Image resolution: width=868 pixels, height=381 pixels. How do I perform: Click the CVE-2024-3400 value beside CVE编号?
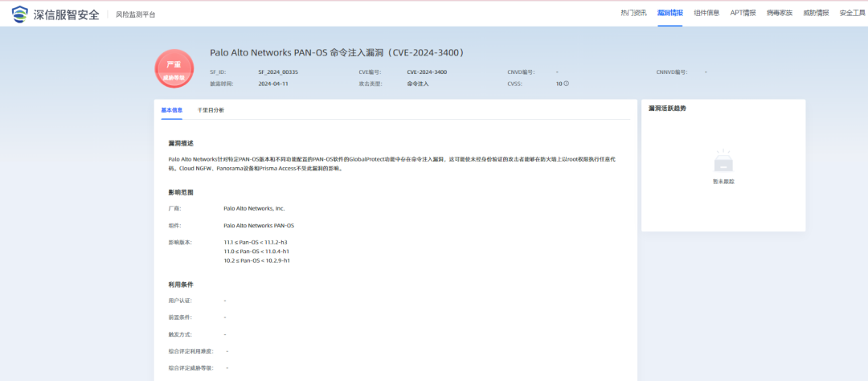pyautogui.click(x=427, y=72)
